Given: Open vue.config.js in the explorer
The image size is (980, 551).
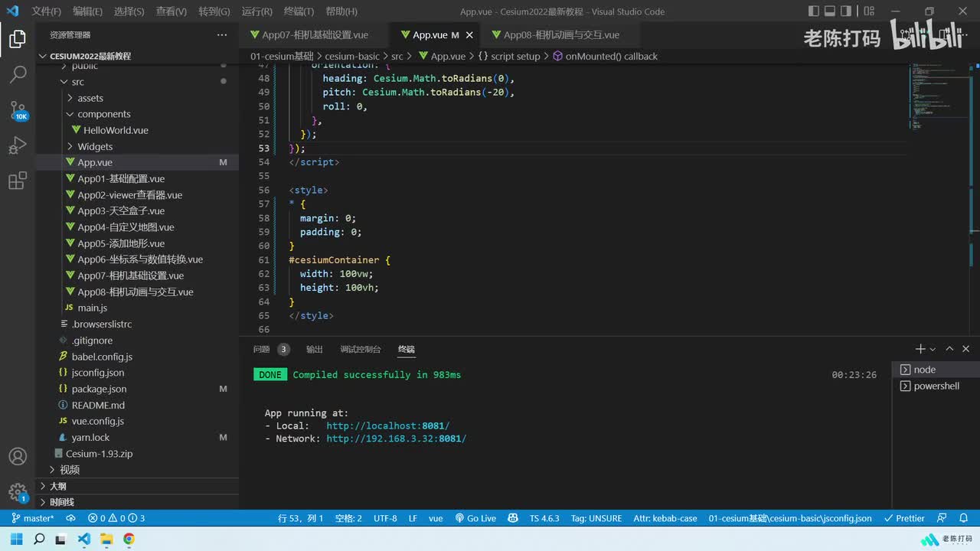Looking at the screenshot, I should click(97, 421).
